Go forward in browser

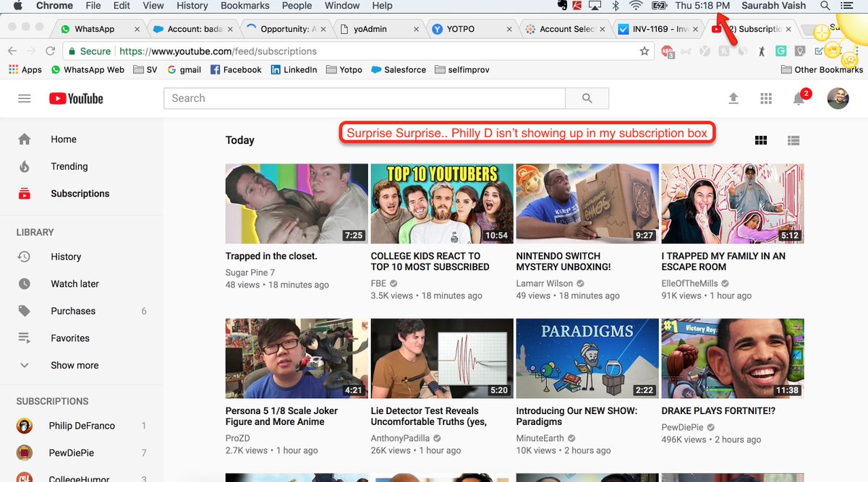31,51
